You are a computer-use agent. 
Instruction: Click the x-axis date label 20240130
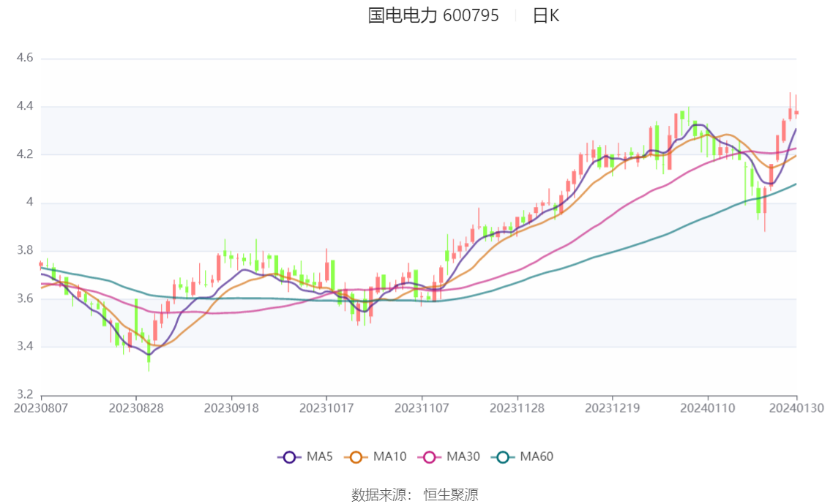pyautogui.click(x=796, y=408)
